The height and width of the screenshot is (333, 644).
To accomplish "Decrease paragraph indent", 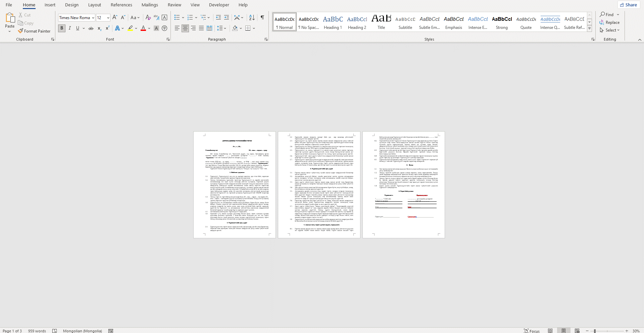I will tap(218, 17).
